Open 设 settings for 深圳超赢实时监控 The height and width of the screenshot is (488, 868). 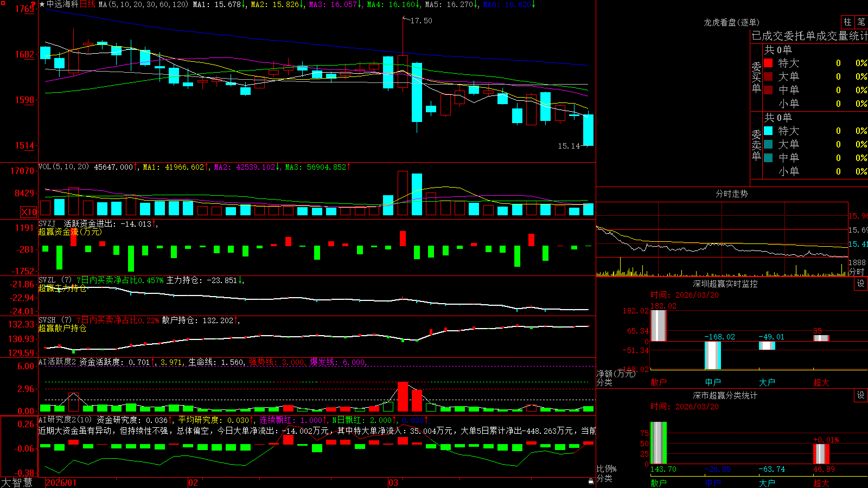[x=861, y=284]
